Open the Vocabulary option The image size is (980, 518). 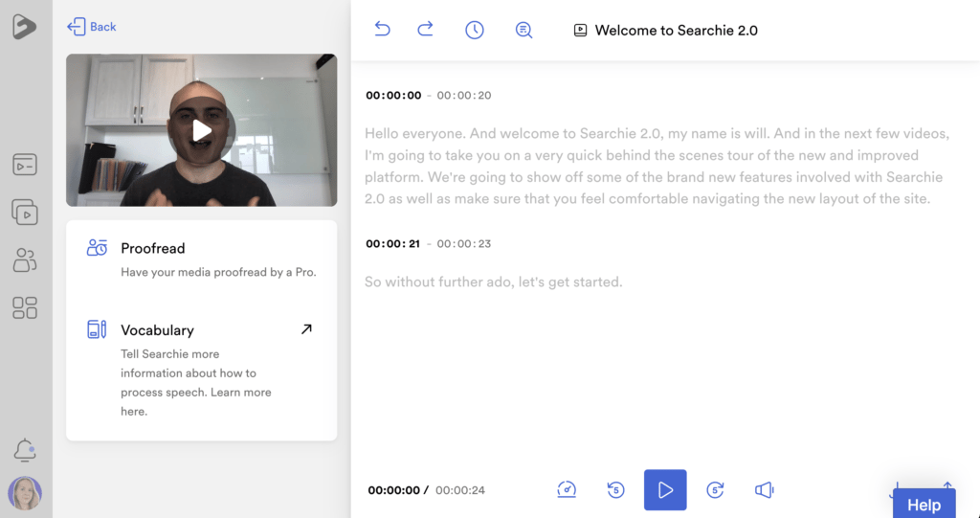point(201,369)
